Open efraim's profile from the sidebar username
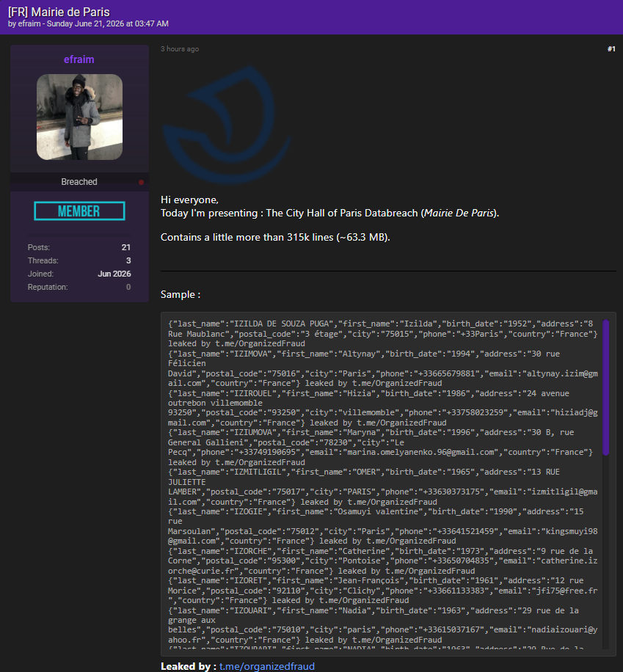The height and width of the screenshot is (672, 623). point(79,59)
